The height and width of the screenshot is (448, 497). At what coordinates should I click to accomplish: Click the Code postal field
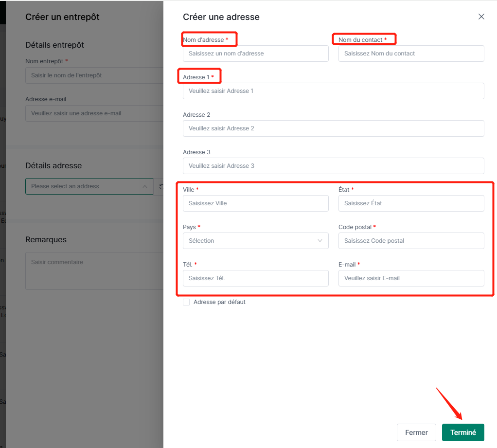[411, 241]
